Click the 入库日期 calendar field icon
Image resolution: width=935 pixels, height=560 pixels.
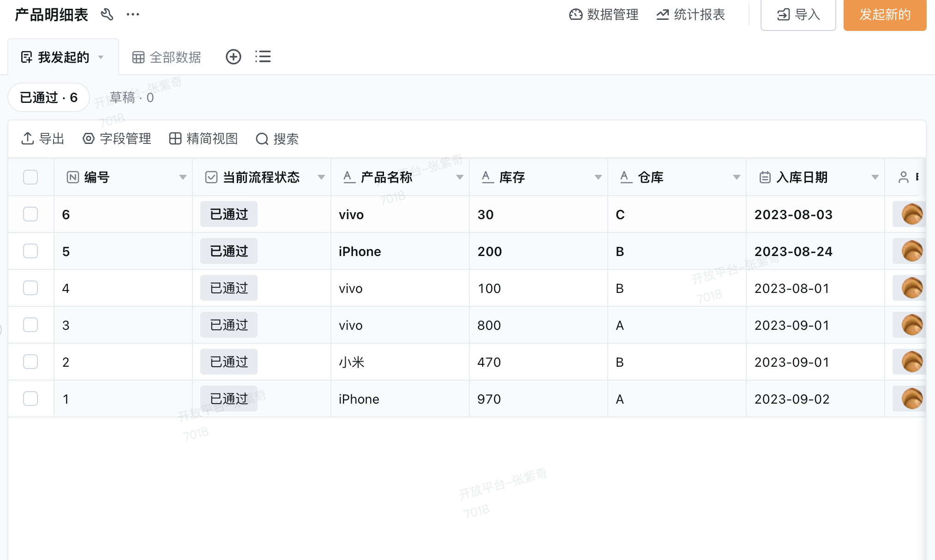click(x=765, y=177)
